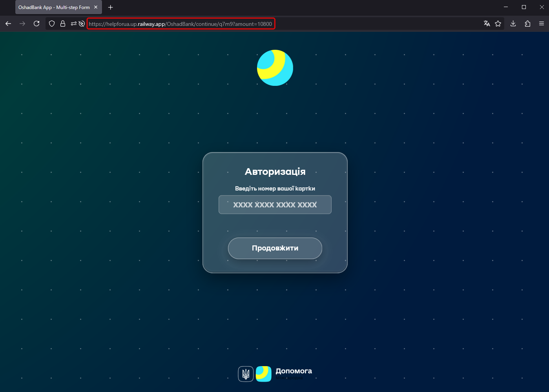Screen dimensions: 549x392
Task: Click the forward navigation arrow
Action: click(22, 24)
